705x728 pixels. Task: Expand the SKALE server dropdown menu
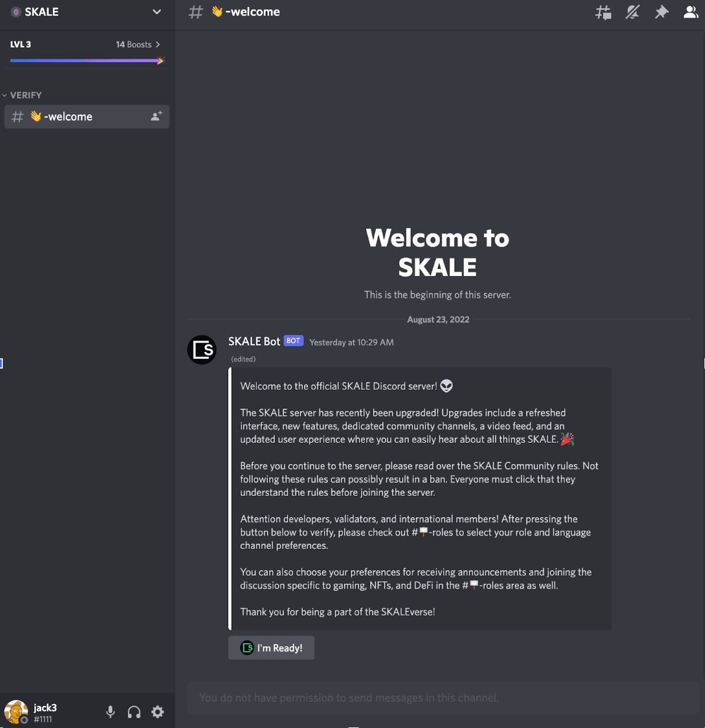point(157,11)
